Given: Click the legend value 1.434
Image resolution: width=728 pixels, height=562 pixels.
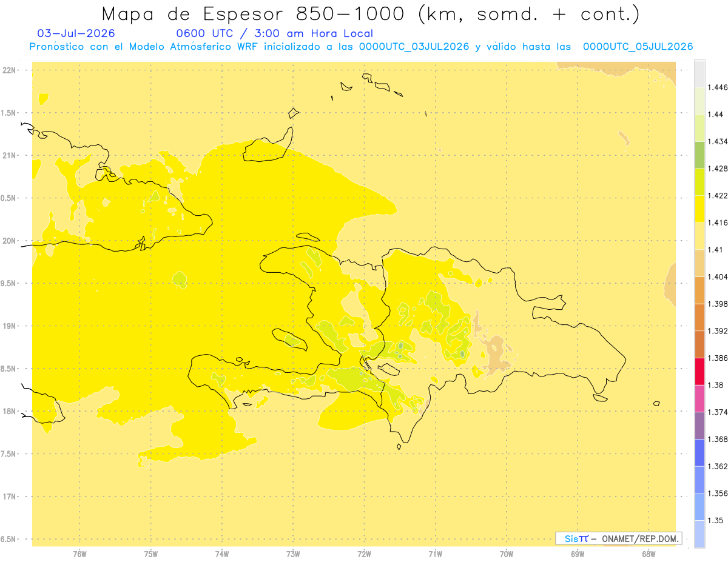Looking at the screenshot, I should pos(717,141).
